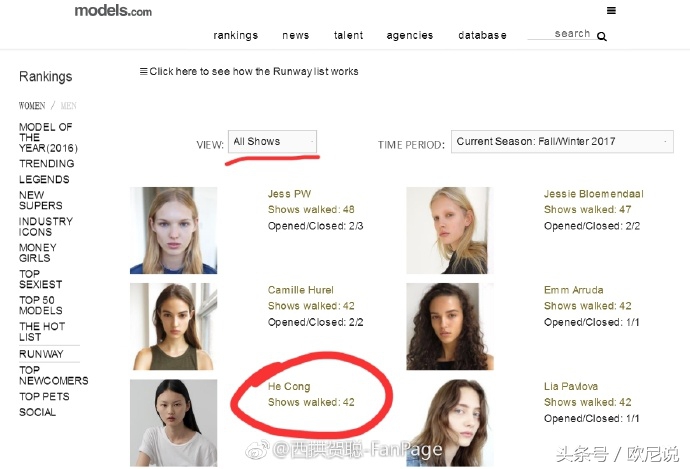Open the talent nav item
The image size is (690, 469).
349,35
